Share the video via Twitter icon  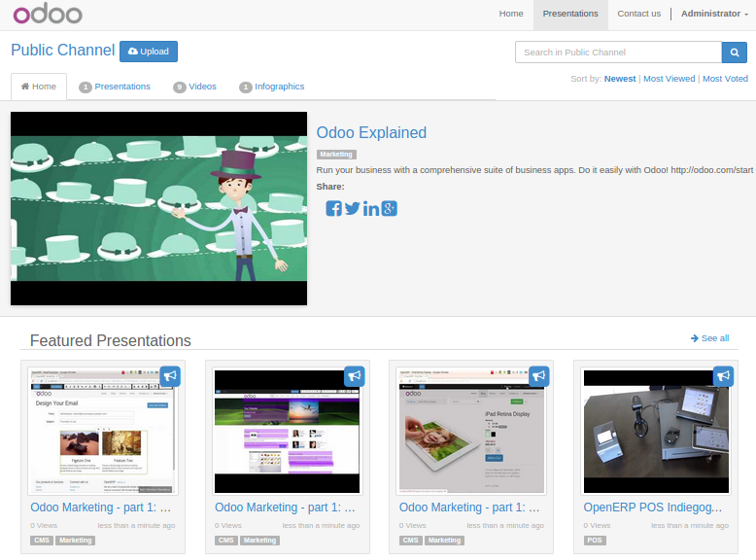tap(352, 209)
